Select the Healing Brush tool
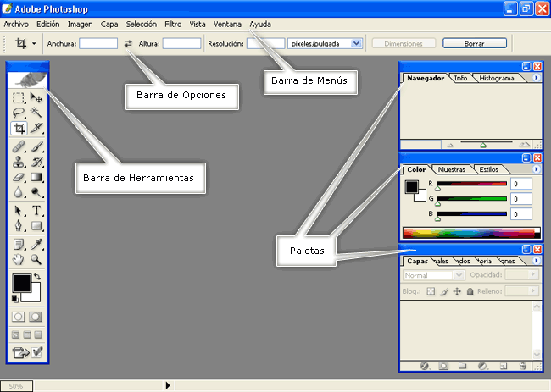 19,146
